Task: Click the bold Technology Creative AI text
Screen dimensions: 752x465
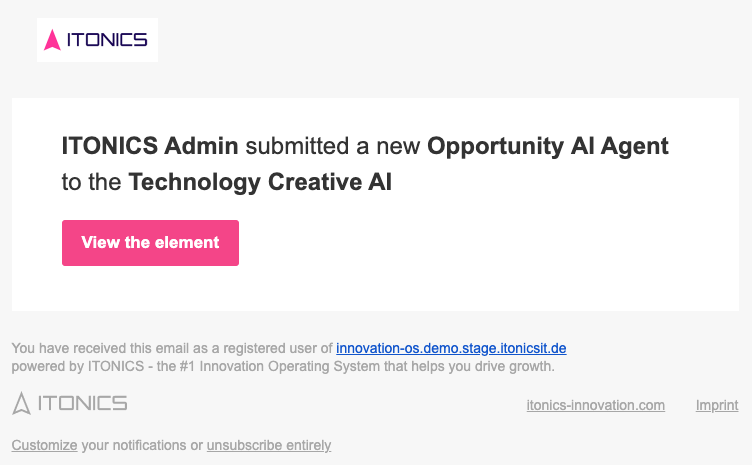Action: [x=260, y=182]
